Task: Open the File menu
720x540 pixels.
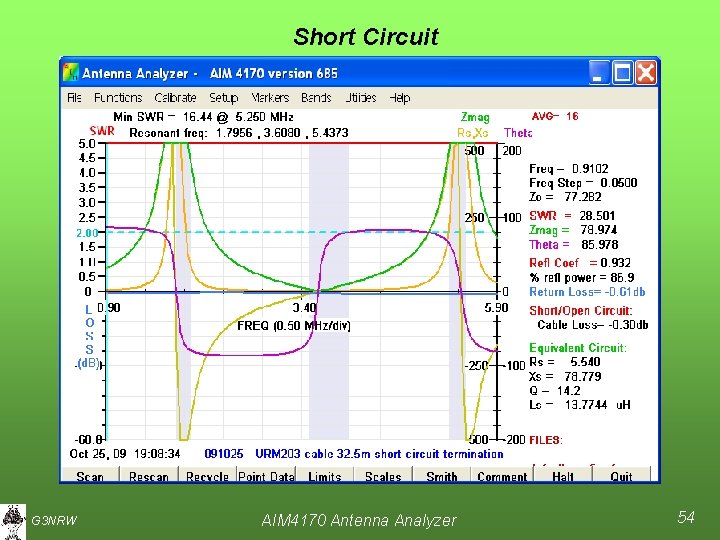Action: point(74,98)
